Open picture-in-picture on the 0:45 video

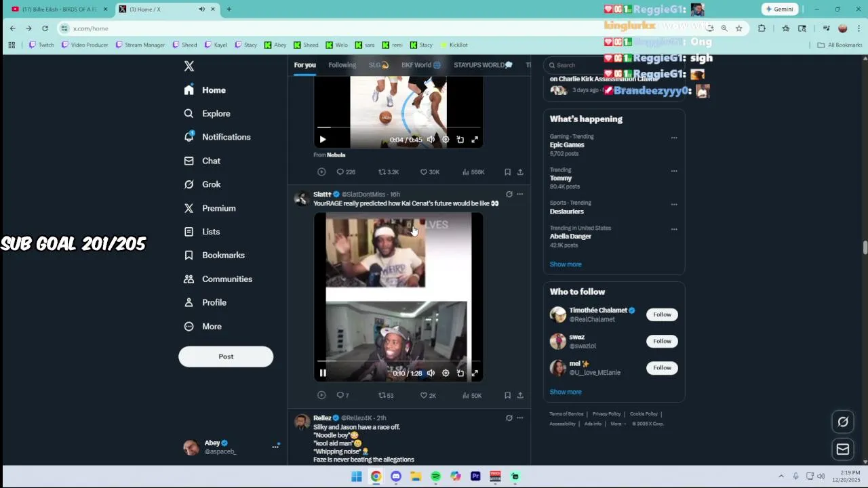click(x=460, y=140)
